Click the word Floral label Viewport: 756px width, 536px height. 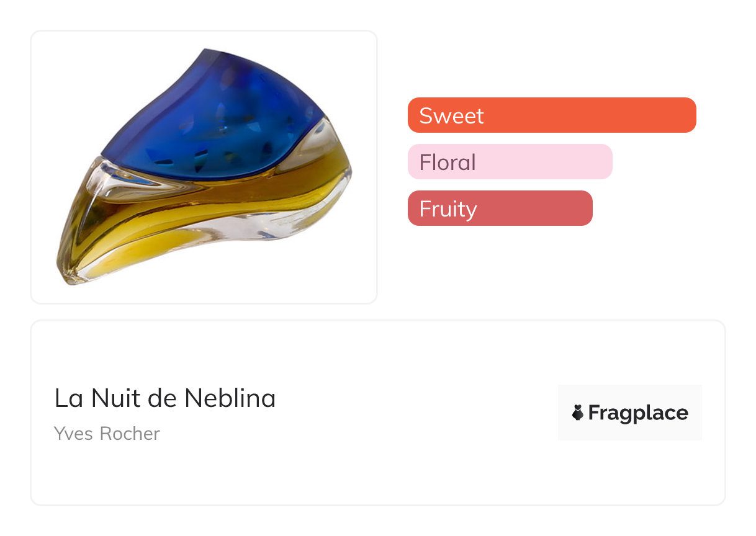[448, 163]
